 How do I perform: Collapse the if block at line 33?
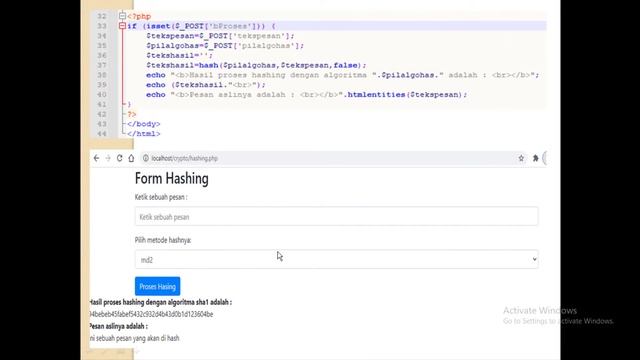pyautogui.click(x=122, y=26)
